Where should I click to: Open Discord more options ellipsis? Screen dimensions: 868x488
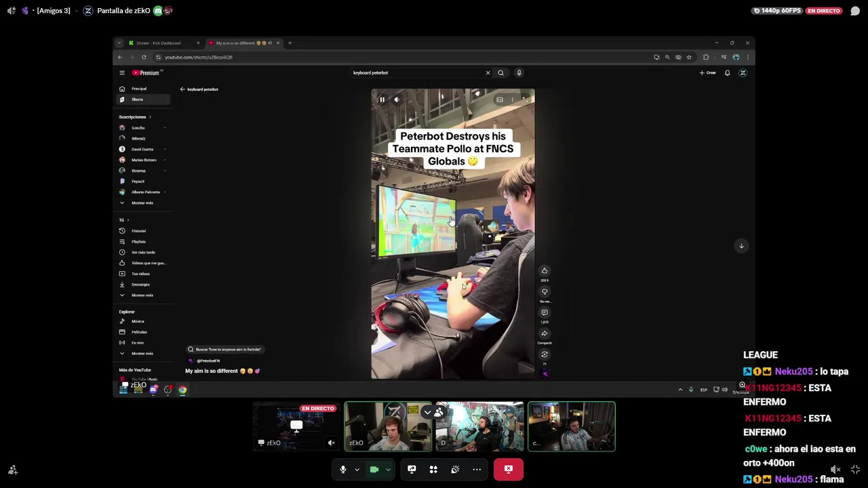click(x=477, y=469)
